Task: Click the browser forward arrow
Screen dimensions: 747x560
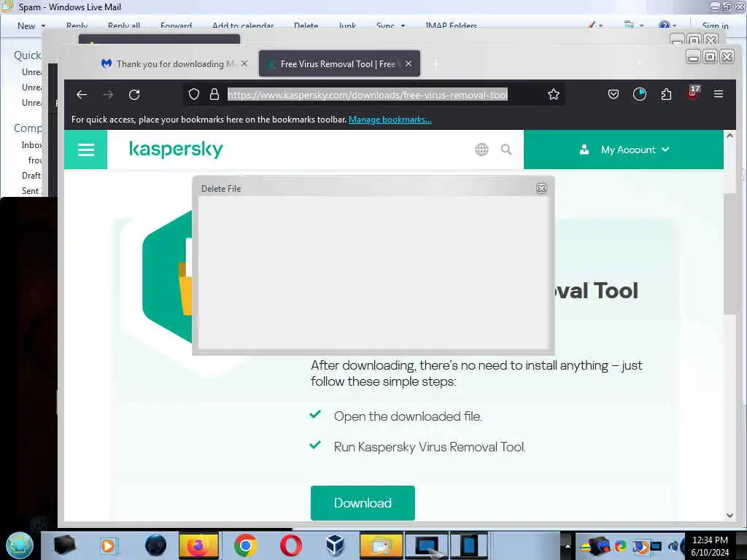Action: (x=108, y=94)
